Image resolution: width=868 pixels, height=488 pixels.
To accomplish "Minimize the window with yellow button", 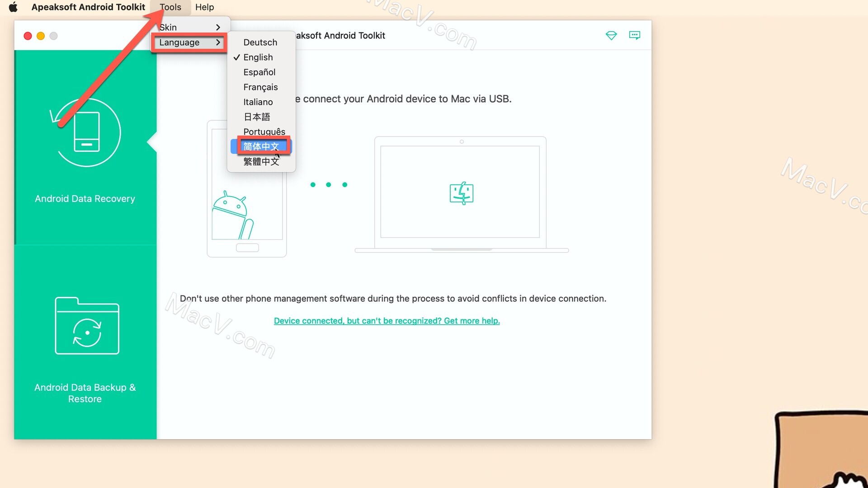I will [41, 36].
